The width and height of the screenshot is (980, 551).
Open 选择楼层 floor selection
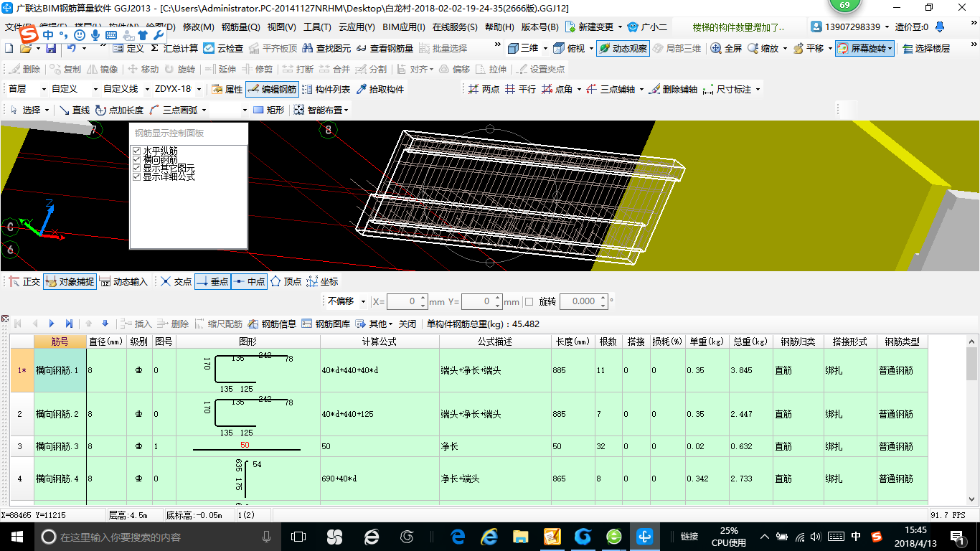(x=926, y=48)
